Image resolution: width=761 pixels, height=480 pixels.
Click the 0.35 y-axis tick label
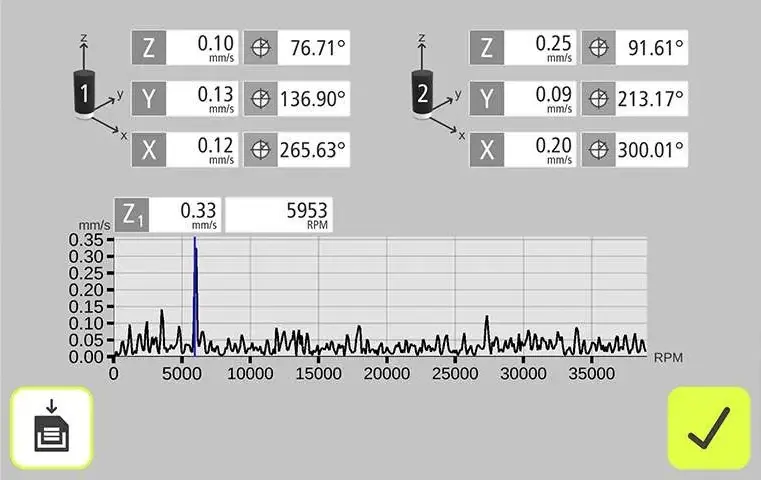point(86,240)
